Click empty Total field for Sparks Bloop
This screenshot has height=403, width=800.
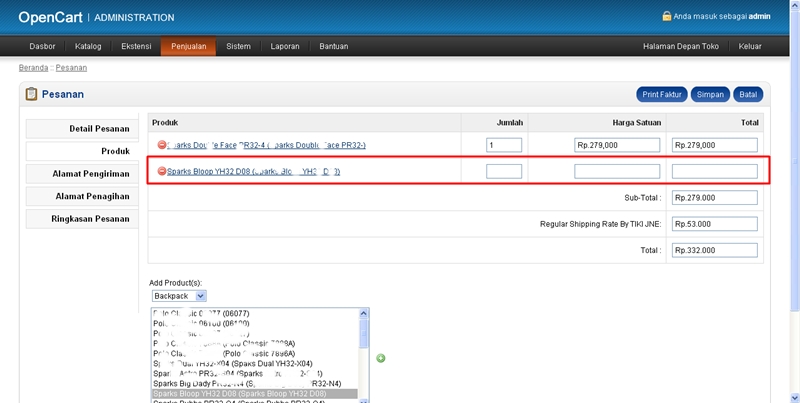(715, 171)
